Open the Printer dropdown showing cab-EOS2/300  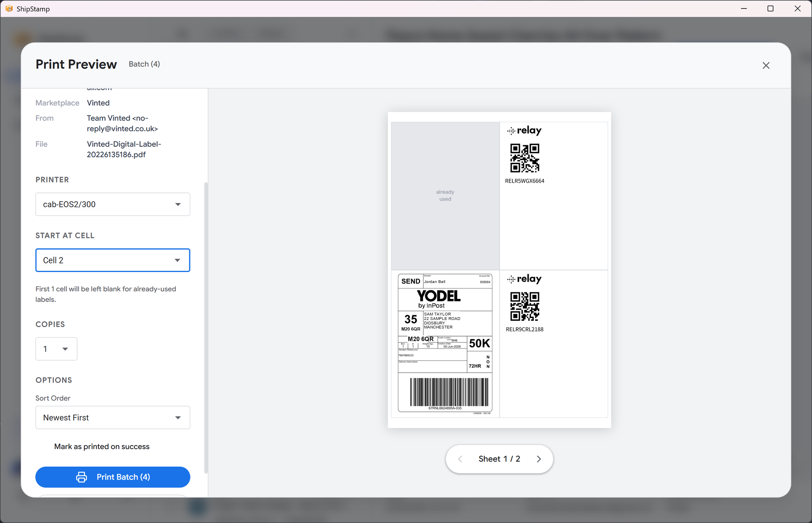pyautogui.click(x=113, y=204)
